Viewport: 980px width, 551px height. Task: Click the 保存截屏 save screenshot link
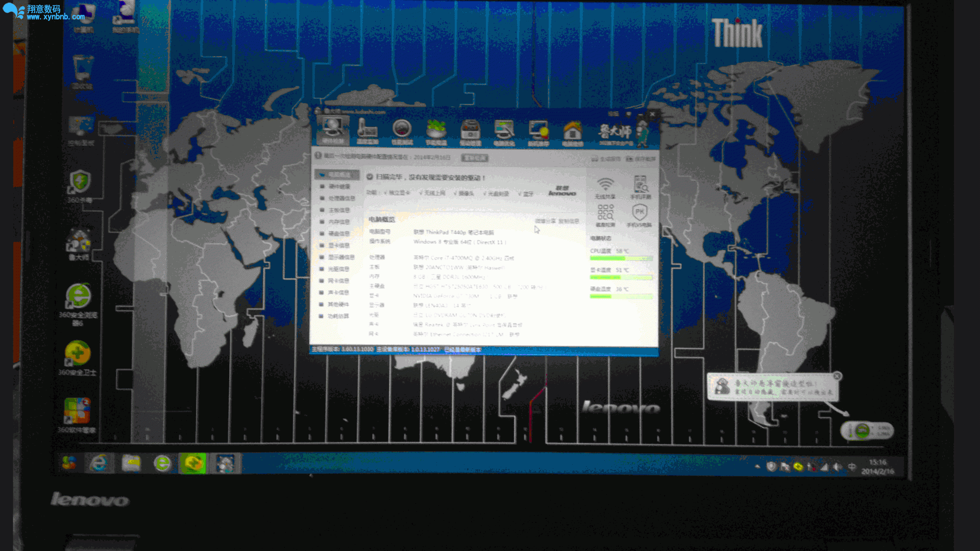pyautogui.click(x=641, y=159)
